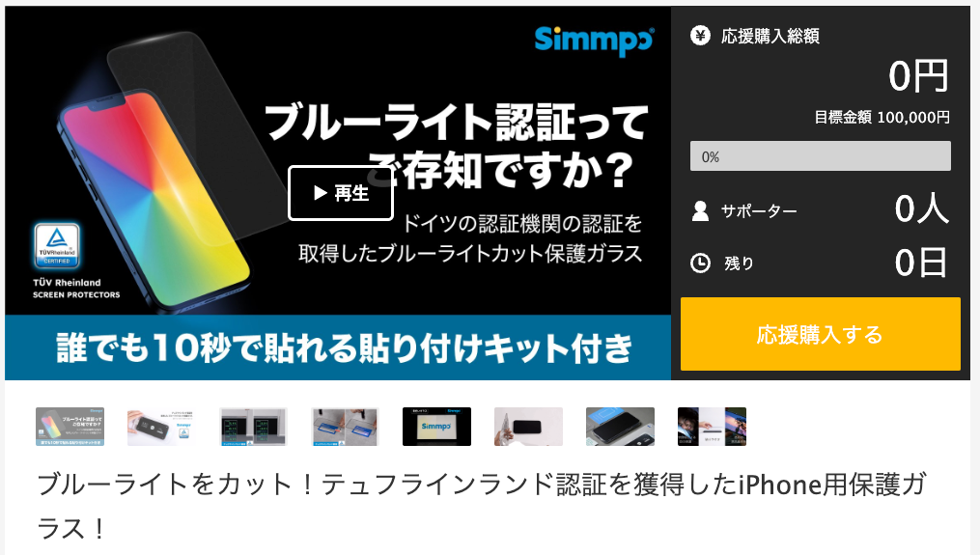Click the clock icon next to 残り

click(700, 263)
